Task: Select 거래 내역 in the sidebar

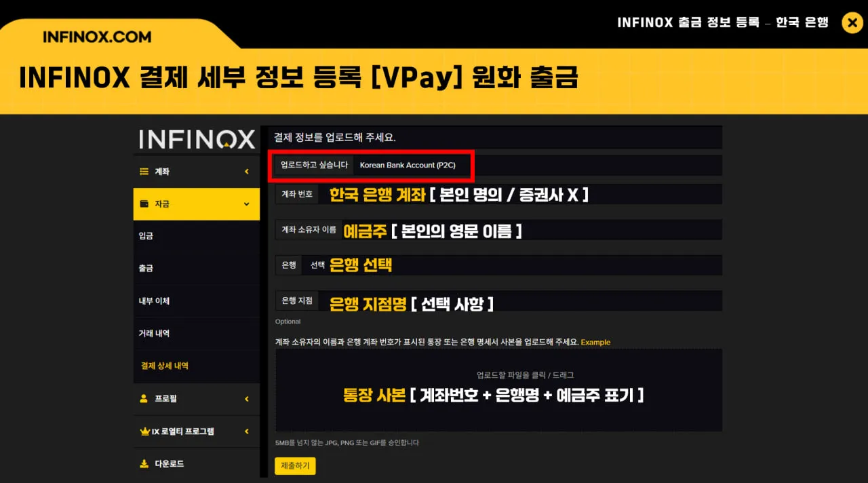Action: [197, 334]
